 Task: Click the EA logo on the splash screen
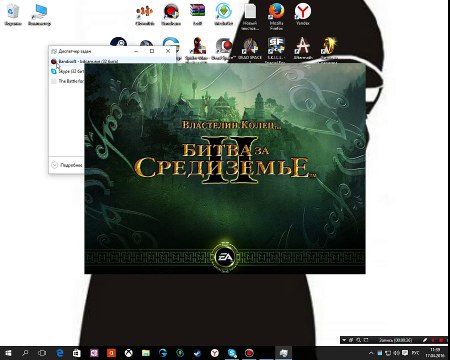point(225,257)
